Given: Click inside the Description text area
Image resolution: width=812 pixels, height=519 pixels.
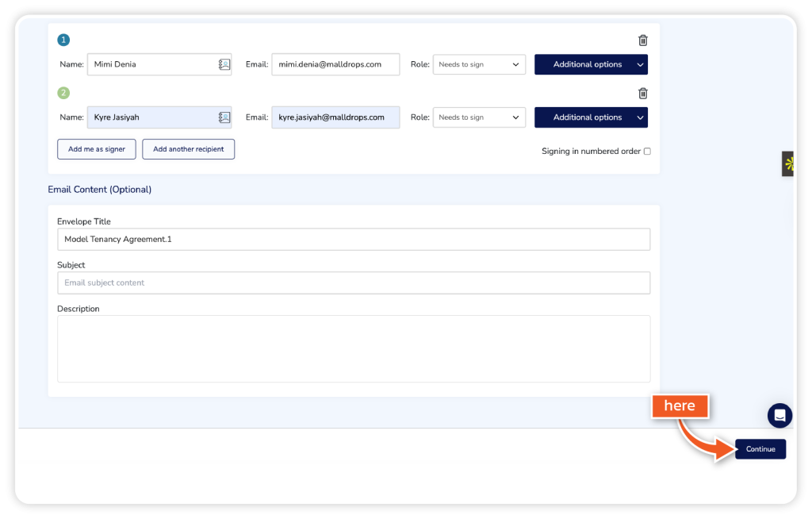Looking at the screenshot, I should coord(354,348).
